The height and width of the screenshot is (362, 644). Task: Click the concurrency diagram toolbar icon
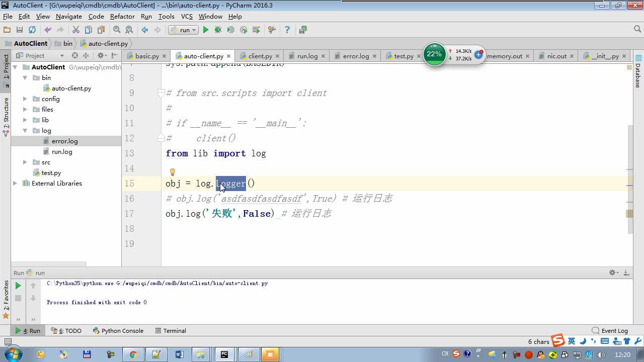(x=256, y=30)
